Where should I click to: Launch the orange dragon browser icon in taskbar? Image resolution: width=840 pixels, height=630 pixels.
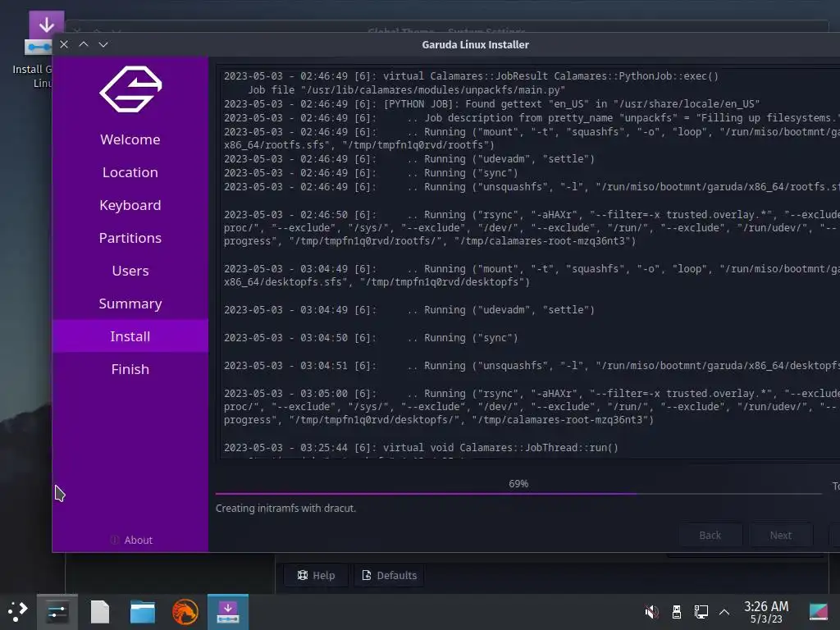[x=185, y=612]
